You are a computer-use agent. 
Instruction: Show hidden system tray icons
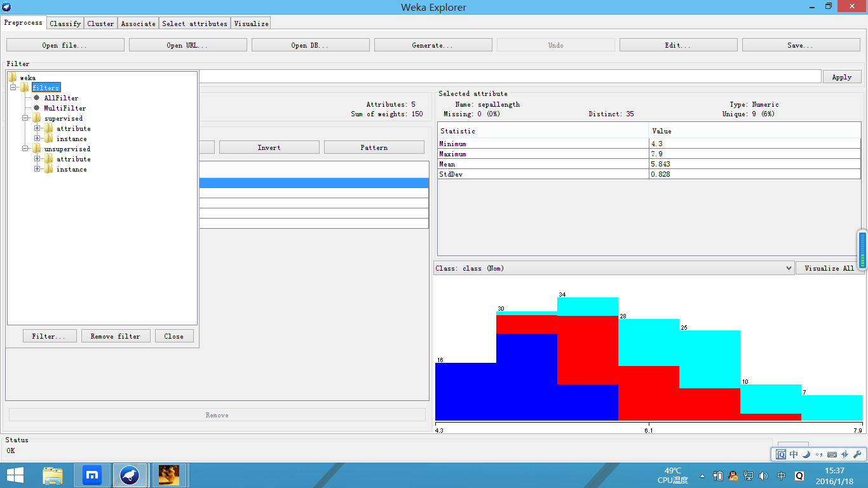pos(702,476)
